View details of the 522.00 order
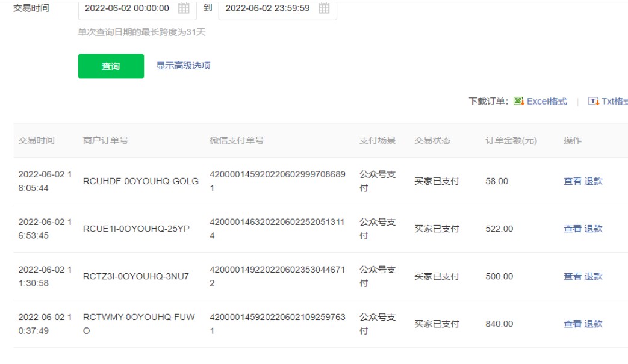Viewport: 628px width, 364px height. (x=572, y=229)
